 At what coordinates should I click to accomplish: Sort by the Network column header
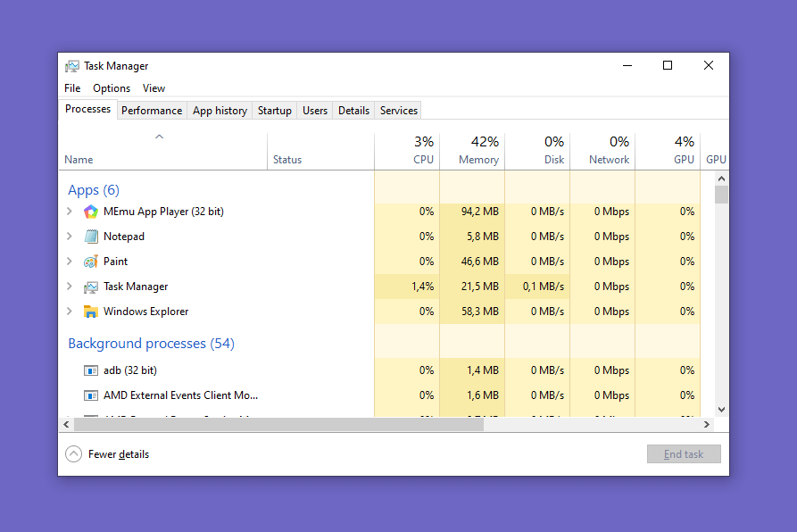[x=602, y=151]
